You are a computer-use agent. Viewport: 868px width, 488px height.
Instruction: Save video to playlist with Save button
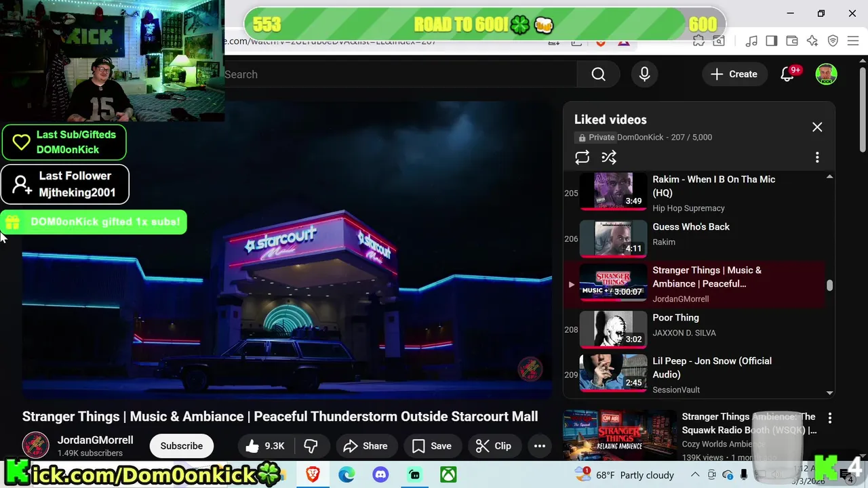(432, 446)
